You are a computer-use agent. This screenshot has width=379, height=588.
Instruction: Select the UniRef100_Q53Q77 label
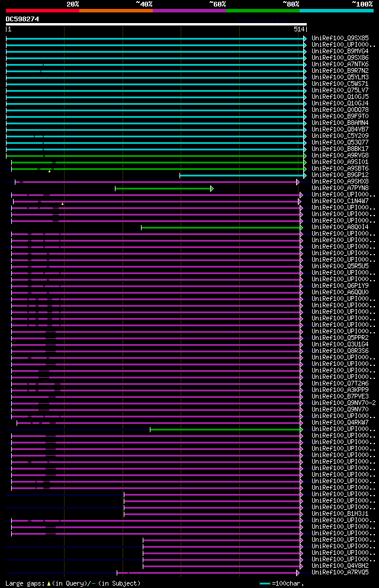pos(340,143)
